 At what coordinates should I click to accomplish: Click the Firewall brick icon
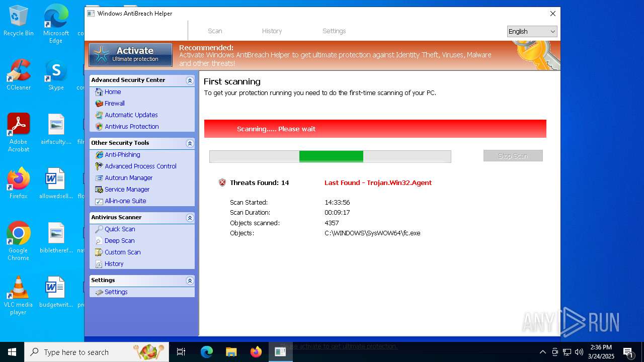pos(99,104)
